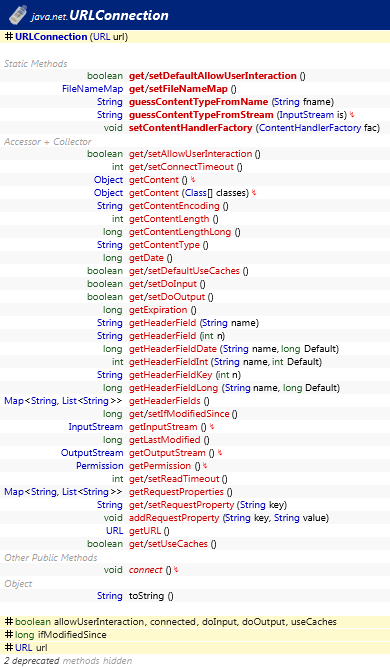Screen dimensions: 390x667
Task: Open get/setAllowUserInteraction method
Action: pos(191,154)
